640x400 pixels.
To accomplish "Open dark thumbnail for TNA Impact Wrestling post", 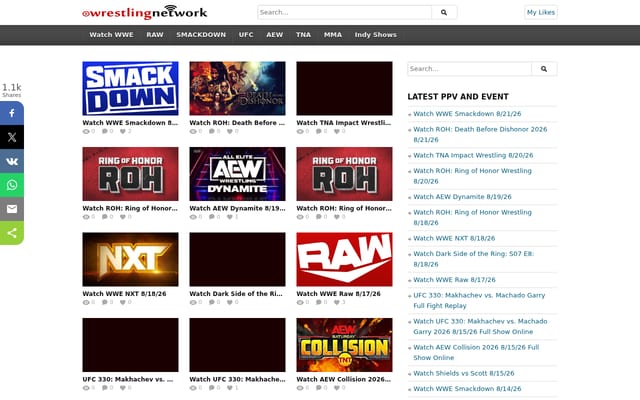I will [x=344, y=88].
